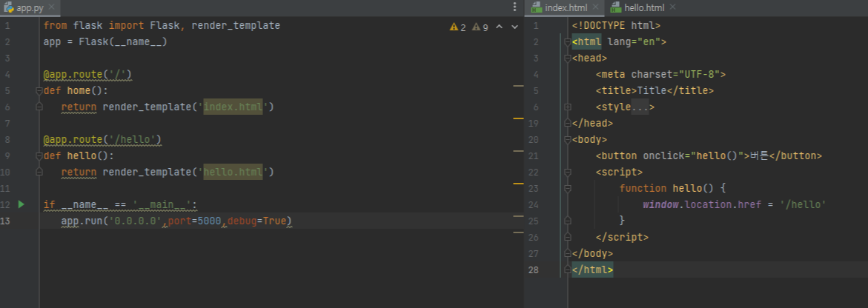Click line number 13 in app.py gutter
868x308 pixels.
pyautogui.click(x=7, y=221)
